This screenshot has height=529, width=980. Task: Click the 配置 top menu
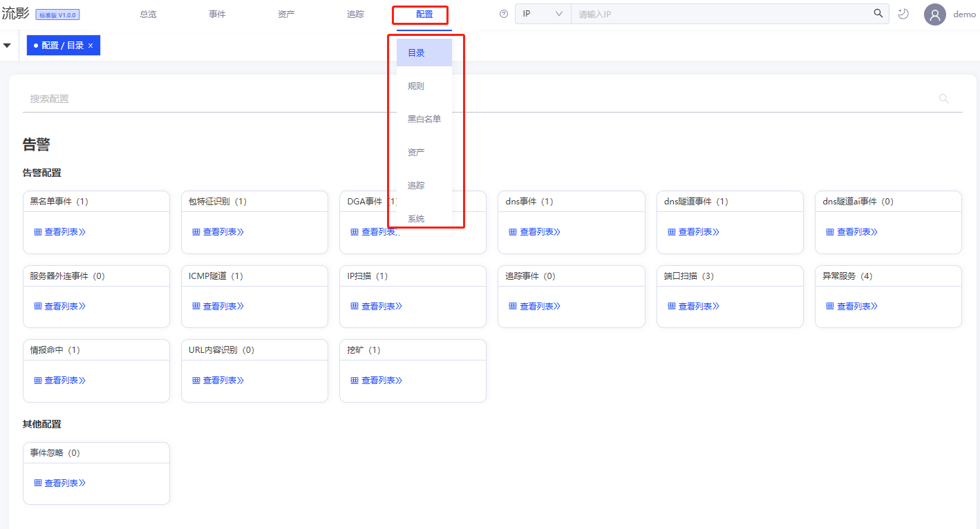point(424,15)
